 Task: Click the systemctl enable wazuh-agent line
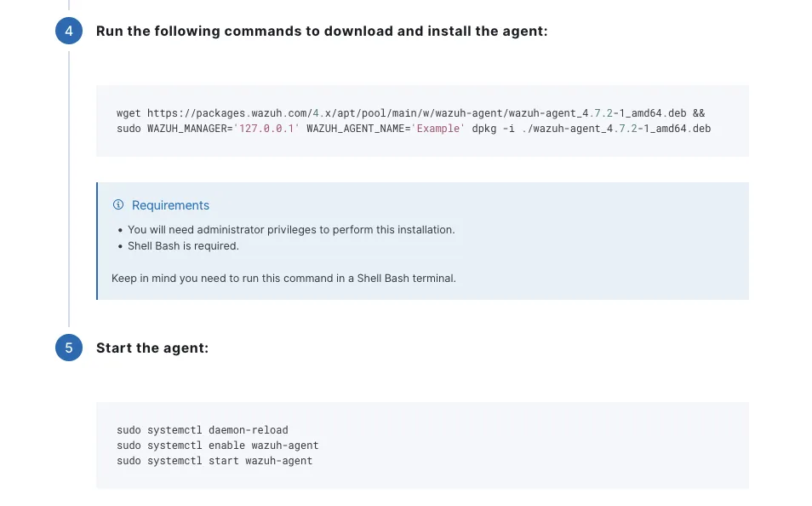coord(218,446)
